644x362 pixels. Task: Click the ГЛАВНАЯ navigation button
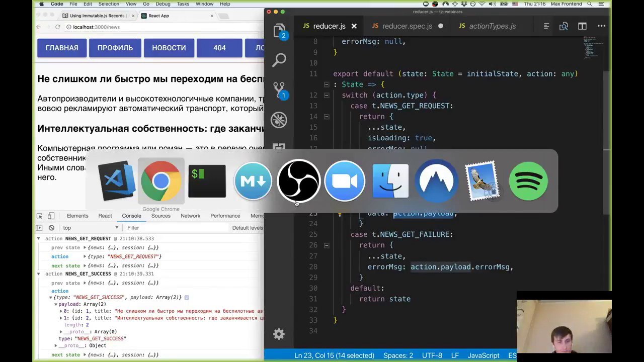[x=62, y=48]
